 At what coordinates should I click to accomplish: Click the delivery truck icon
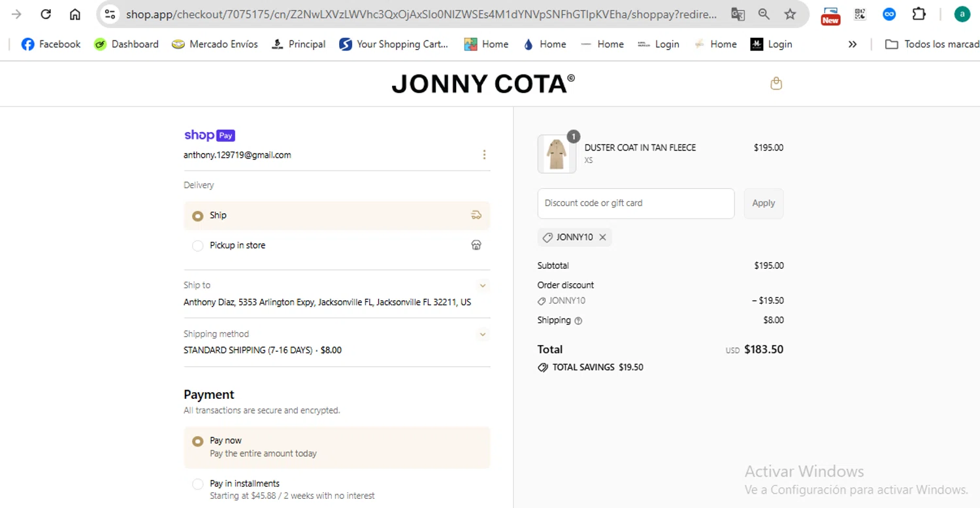[x=476, y=215]
